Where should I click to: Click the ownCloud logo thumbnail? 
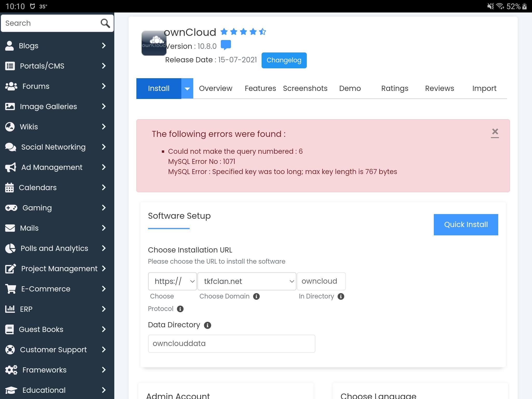(x=154, y=43)
